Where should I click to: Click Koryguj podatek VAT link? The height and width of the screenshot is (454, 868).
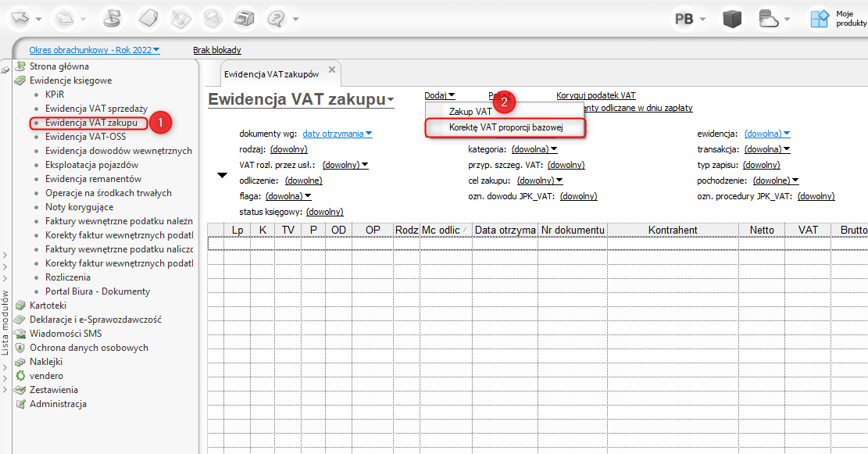click(x=595, y=95)
